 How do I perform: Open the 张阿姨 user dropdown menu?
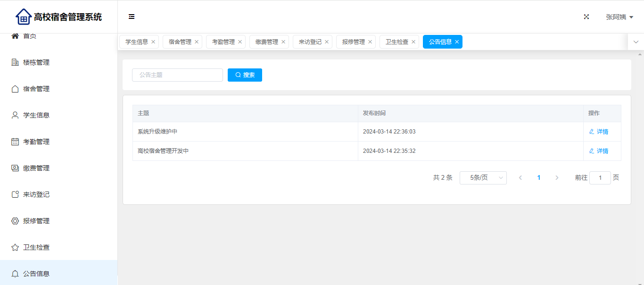619,17
